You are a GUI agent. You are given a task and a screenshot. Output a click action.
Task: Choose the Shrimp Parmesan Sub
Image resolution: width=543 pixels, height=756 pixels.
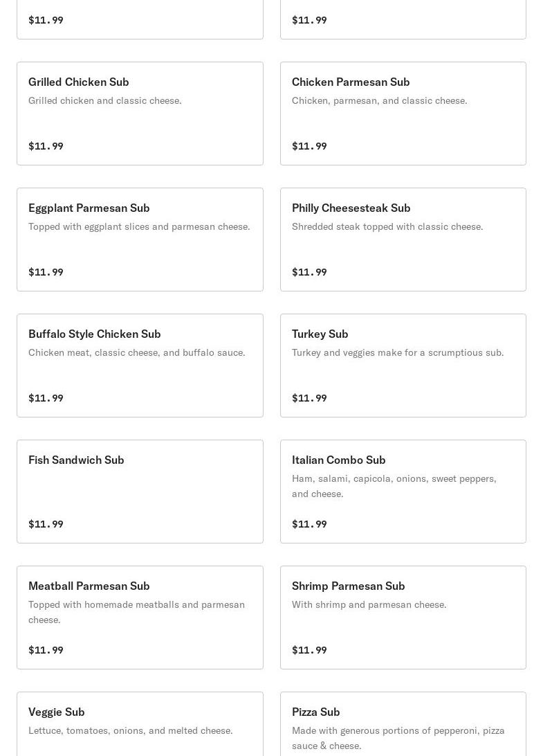click(x=403, y=617)
